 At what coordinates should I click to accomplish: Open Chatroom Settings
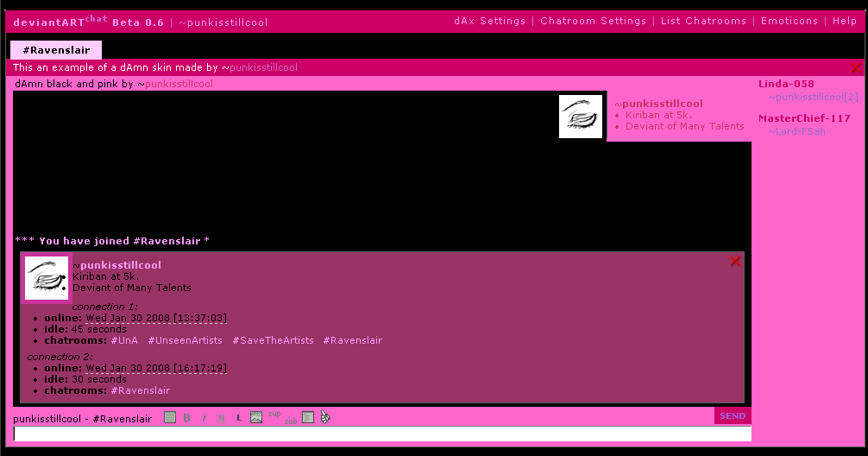pos(593,21)
